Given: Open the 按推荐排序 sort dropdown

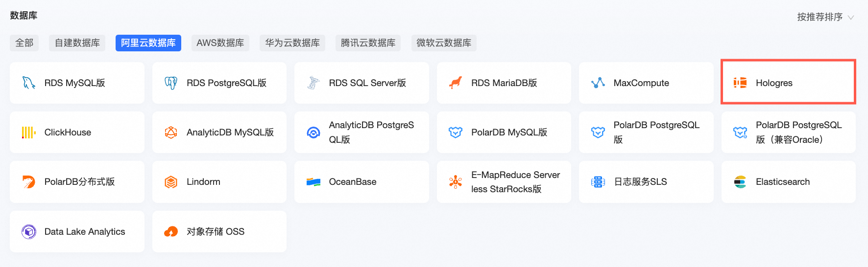Looking at the screenshot, I should (x=825, y=17).
